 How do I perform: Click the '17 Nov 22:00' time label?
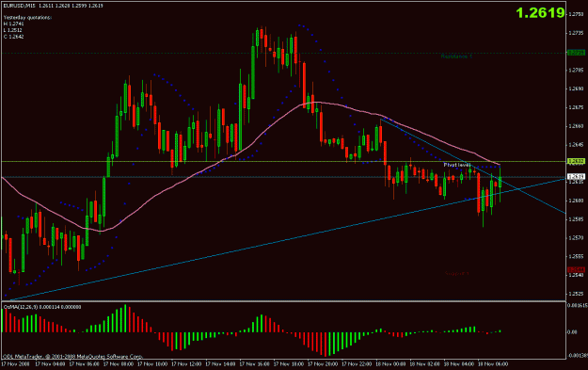click(357, 363)
